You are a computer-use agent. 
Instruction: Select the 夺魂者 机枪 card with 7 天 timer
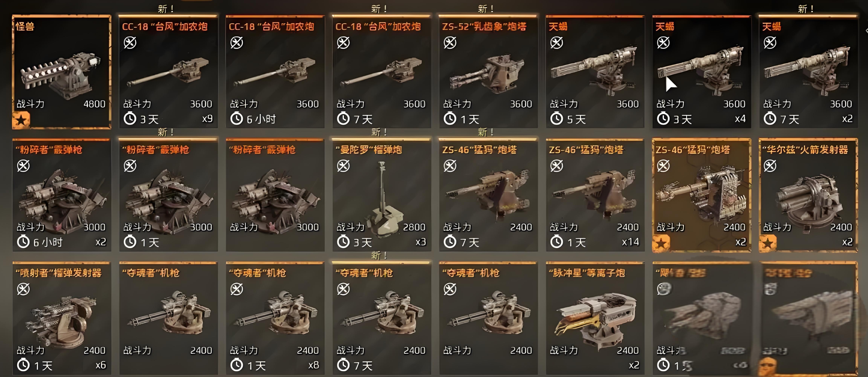[x=382, y=318]
